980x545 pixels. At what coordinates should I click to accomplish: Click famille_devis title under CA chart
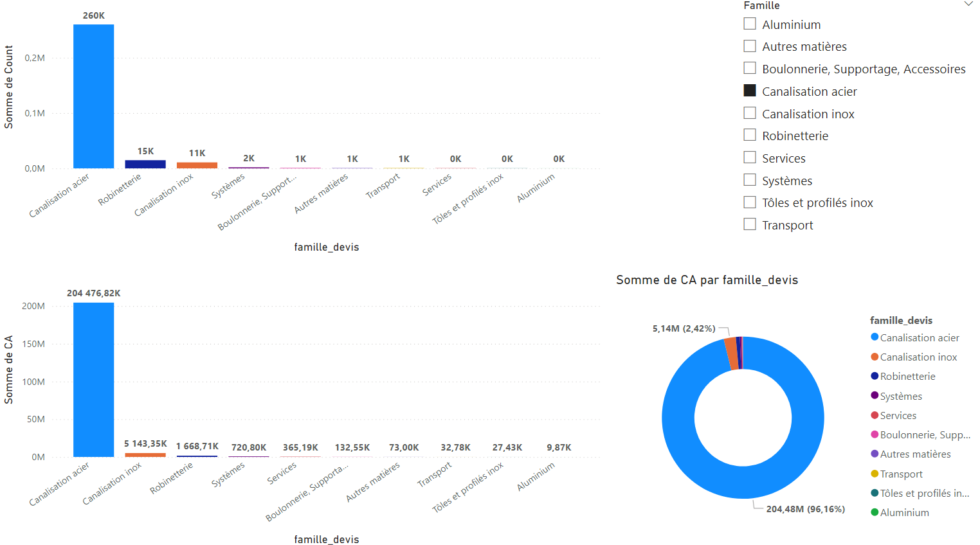point(327,539)
